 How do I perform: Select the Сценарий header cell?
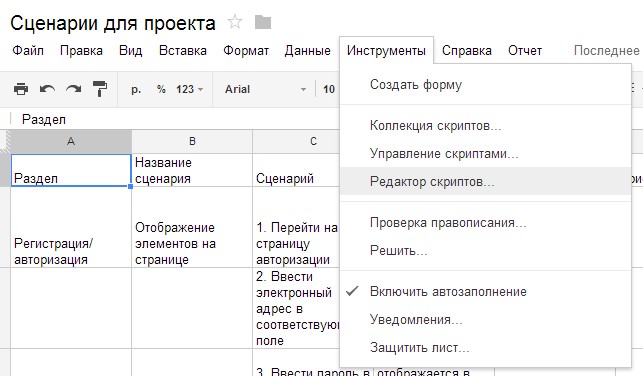pyautogui.click(x=296, y=170)
